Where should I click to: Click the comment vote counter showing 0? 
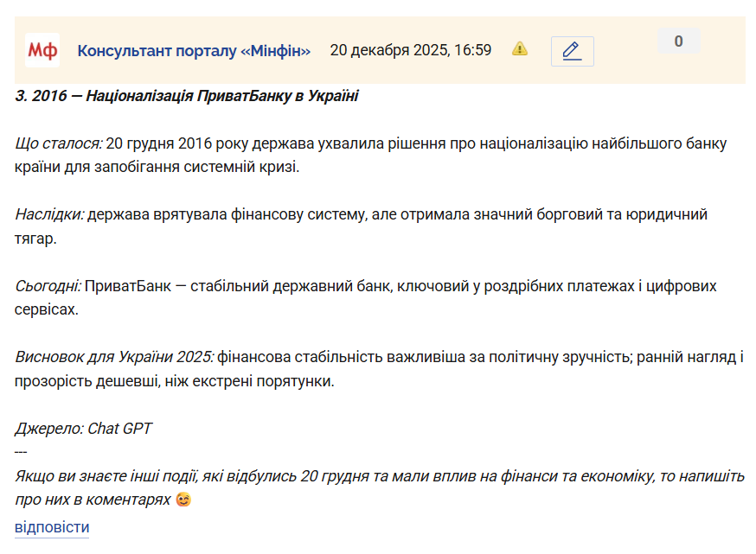678,41
